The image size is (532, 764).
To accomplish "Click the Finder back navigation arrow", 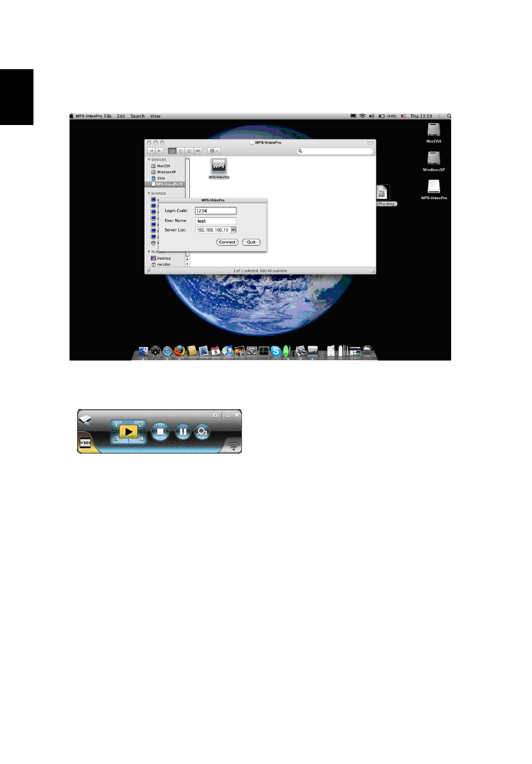I will [x=151, y=151].
